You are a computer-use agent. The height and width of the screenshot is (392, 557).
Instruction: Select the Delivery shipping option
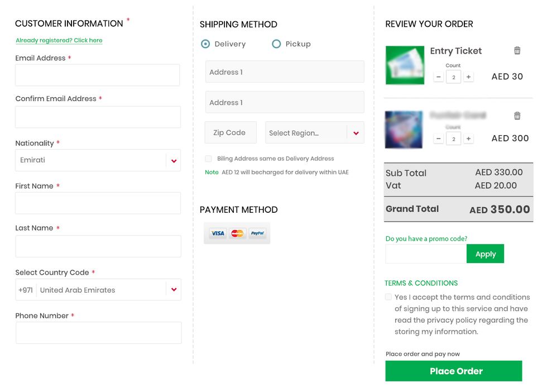[x=205, y=44]
